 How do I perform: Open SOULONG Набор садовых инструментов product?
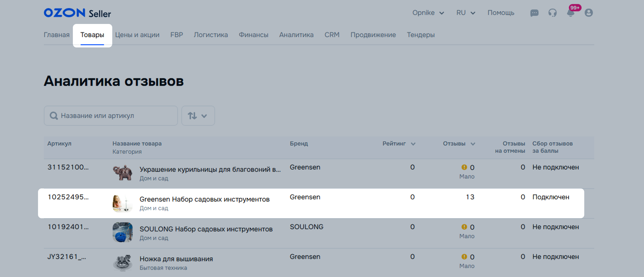(206, 229)
